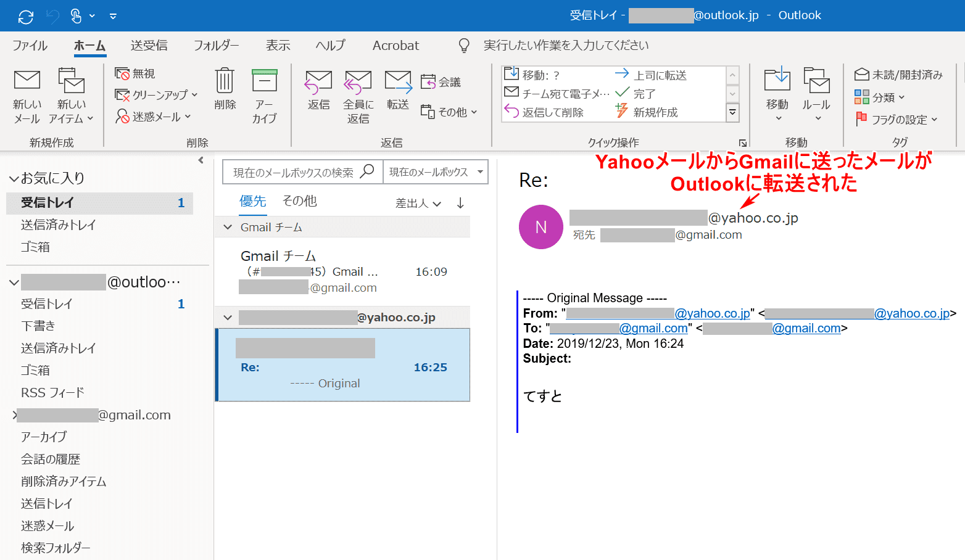Open 検索フォルダー
This screenshot has height=560, width=965.
coord(56,548)
